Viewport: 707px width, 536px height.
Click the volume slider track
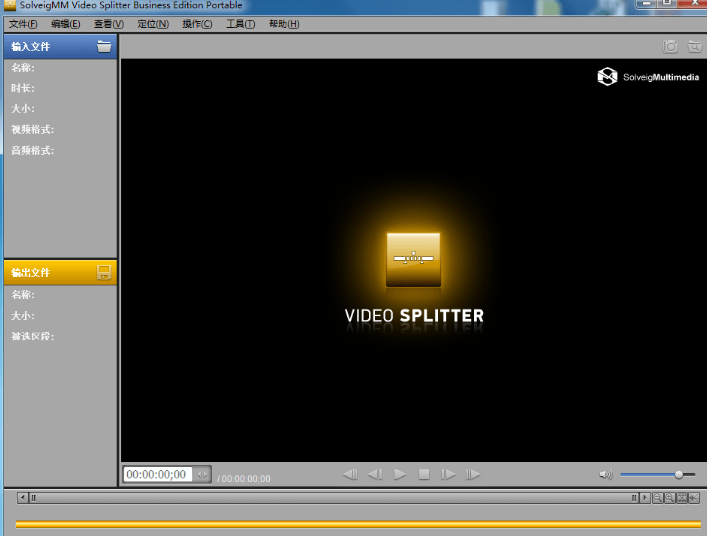tap(658, 475)
